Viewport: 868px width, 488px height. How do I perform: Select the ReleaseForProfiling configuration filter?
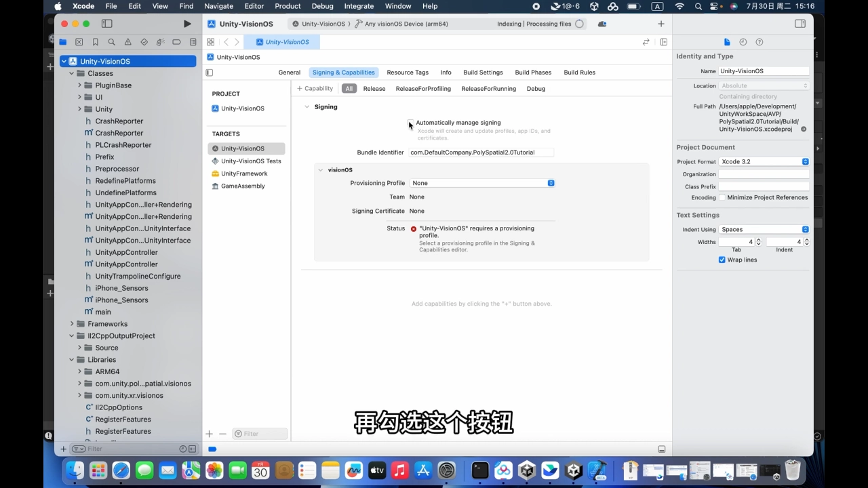click(x=423, y=89)
